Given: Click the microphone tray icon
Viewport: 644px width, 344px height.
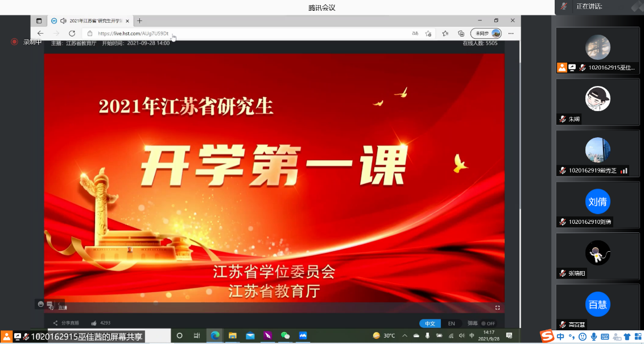Looking at the screenshot, I should 428,336.
